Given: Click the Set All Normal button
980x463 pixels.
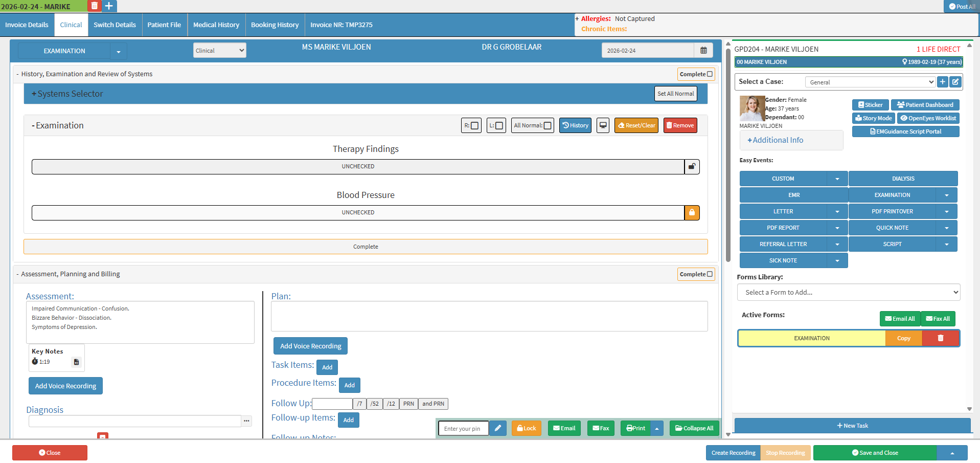Looking at the screenshot, I should 675,94.
